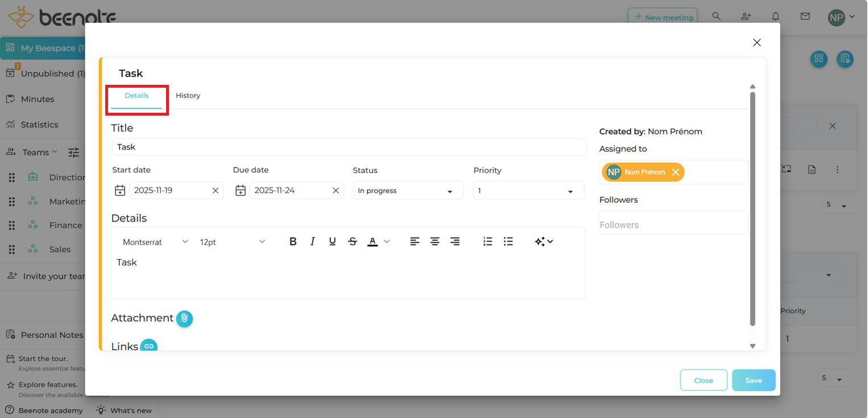This screenshot has height=418, width=868.
Task: Select the Details tab
Action: click(x=137, y=96)
